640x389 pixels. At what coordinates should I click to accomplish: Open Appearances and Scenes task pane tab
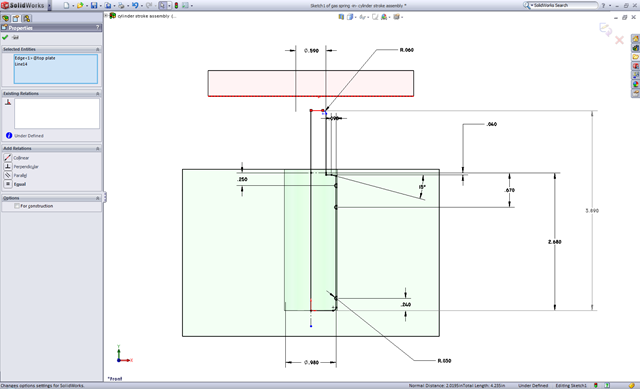pyautogui.click(x=636, y=84)
